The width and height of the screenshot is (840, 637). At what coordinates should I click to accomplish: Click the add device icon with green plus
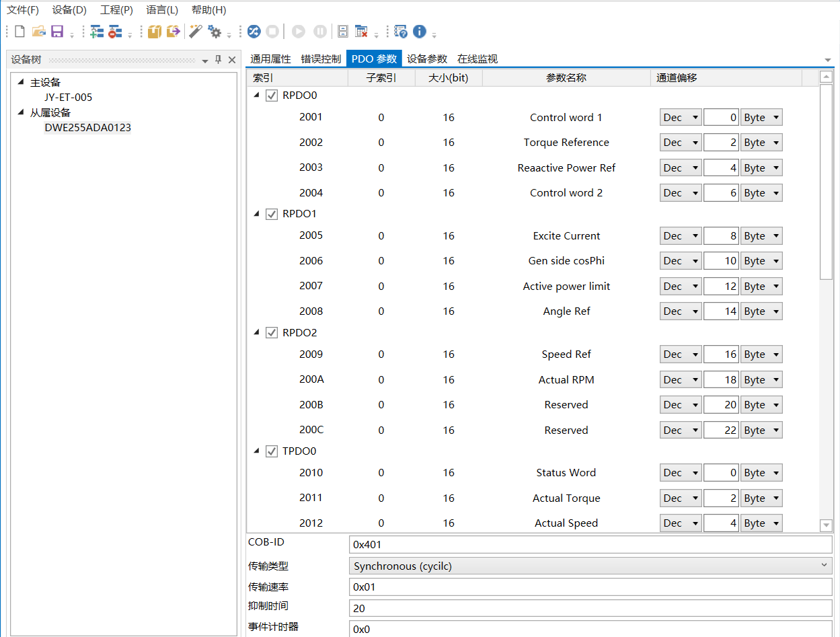[x=96, y=31]
